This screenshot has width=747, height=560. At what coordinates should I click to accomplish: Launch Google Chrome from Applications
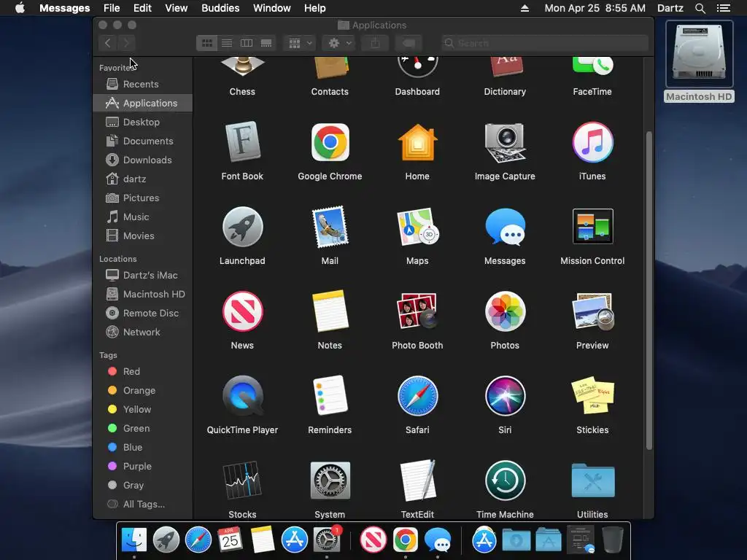330,142
